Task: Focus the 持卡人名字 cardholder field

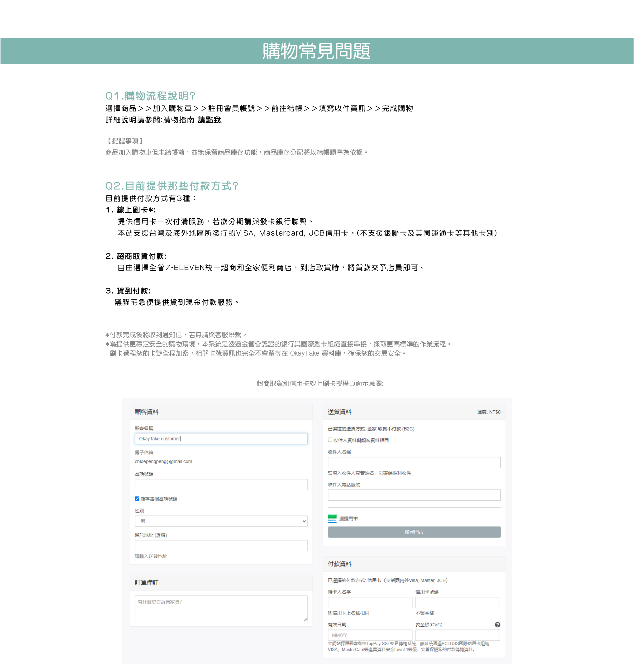Action: point(370,602)
